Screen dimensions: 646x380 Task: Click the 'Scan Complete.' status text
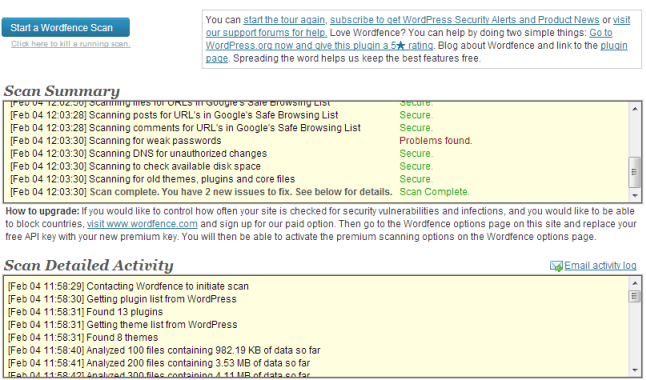pos(434,192)
